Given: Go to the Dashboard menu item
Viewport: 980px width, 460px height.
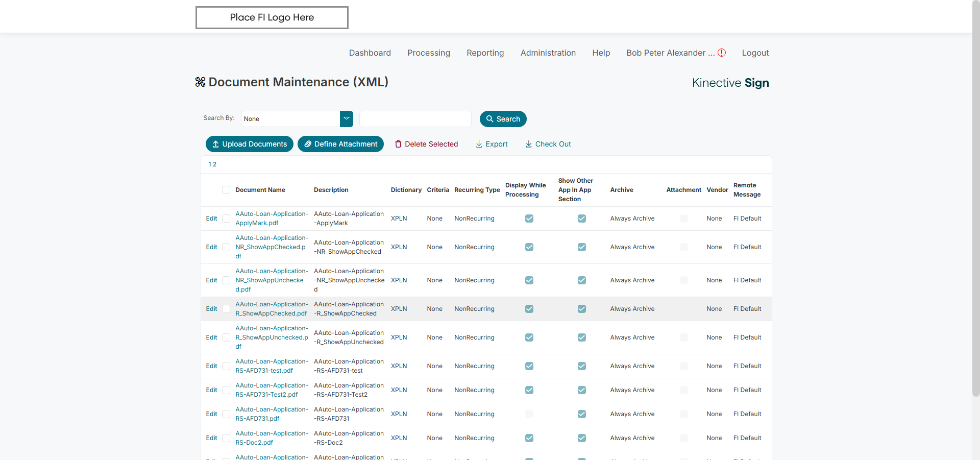Looking at the screenshot, I should click(x=370, y=53).
